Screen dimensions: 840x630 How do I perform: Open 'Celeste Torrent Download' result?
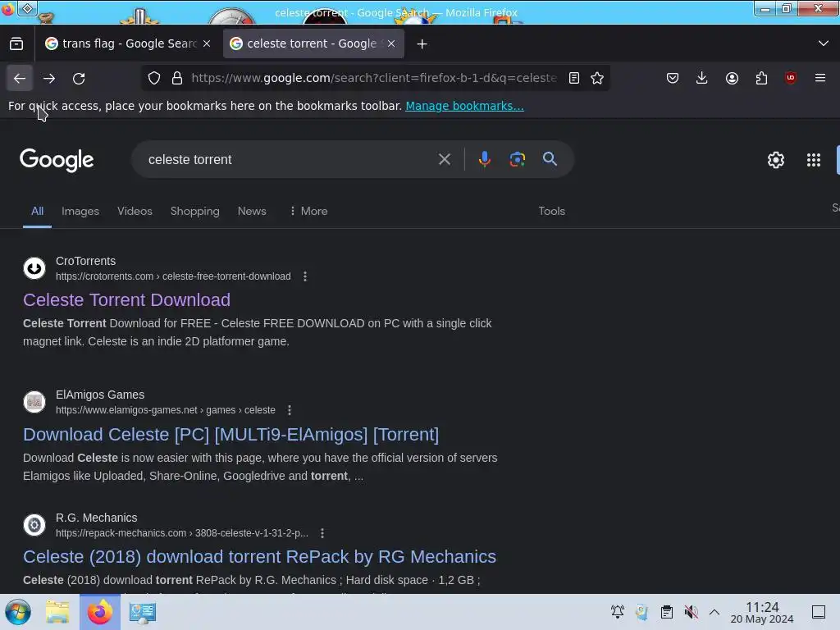point(126,300)
